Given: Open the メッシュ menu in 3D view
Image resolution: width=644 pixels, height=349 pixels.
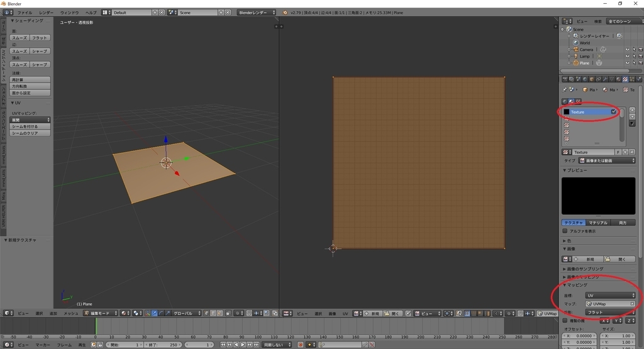Looking at the screenshot, I should (x=70, y=313).
